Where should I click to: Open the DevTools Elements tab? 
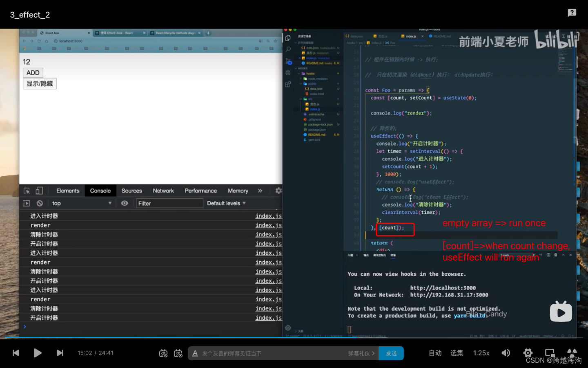pyautogui.click(x=68, y=191)
